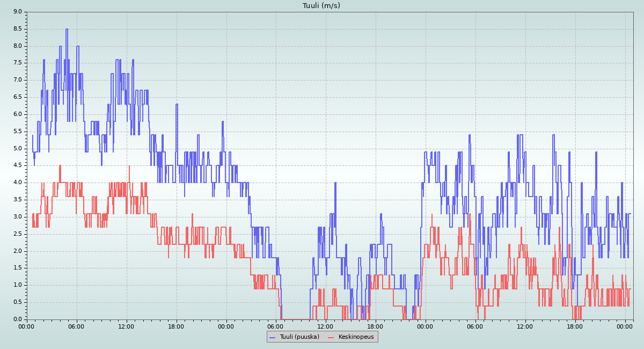The width and height of the screenshot is (644, 349).
Task: Select the leftmost 06:00 time label
Action: pyautogui.click(x=77, y=326)
